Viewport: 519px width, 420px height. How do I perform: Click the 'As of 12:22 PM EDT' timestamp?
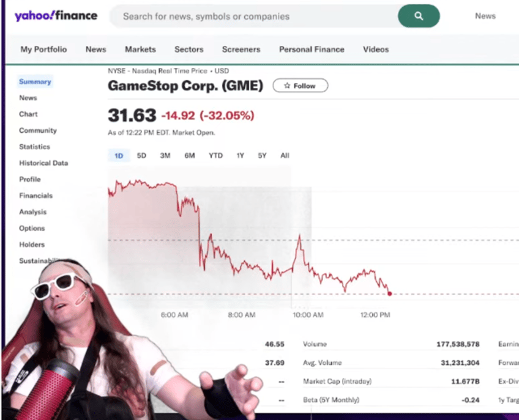click(x=139, y=133)
